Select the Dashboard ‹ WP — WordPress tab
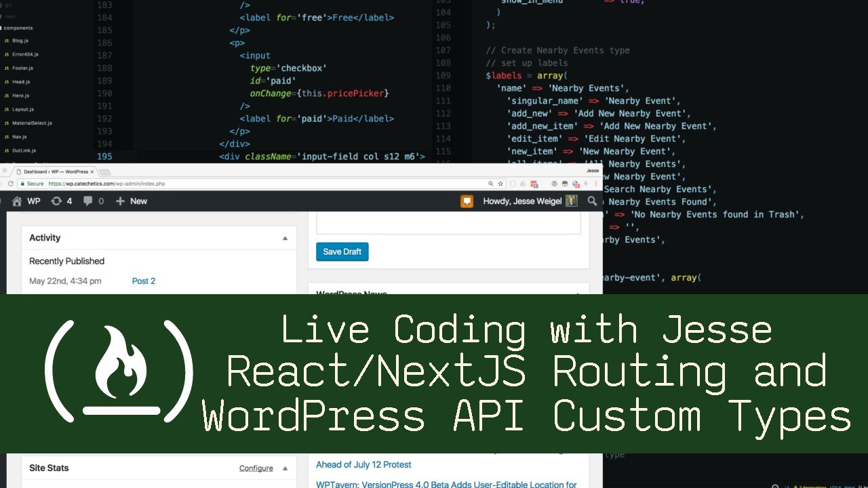868x488 pixels. pos(56,172)
